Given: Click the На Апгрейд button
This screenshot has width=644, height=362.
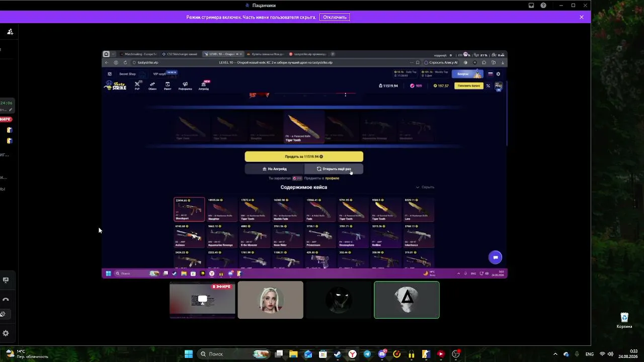Looking at the screenshot, I should (x=274, y=169).
